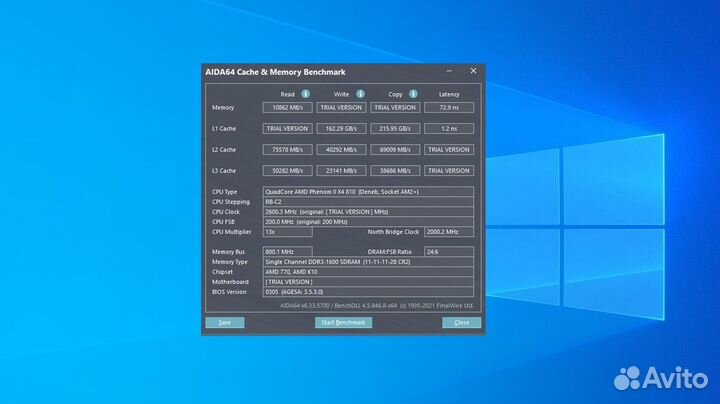This screenshot has height=404, width=720.
Task: Click the Latency column header label
Action: [449, 94]
